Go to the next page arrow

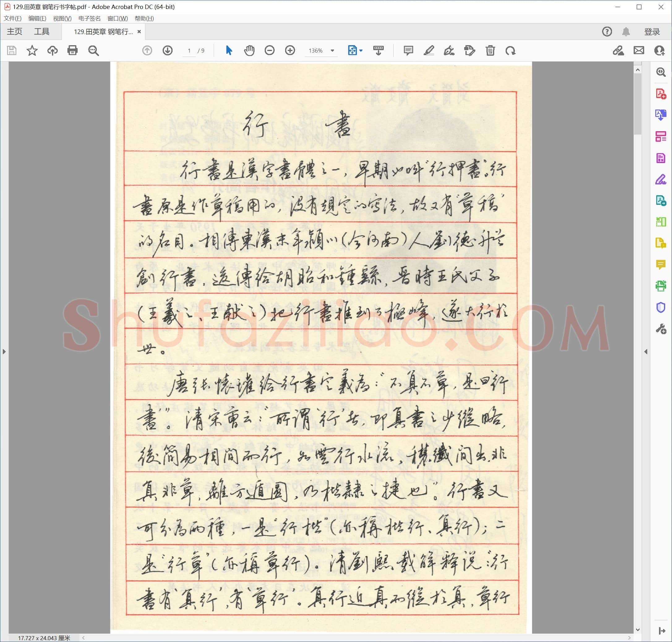click(x=168, y=51)
